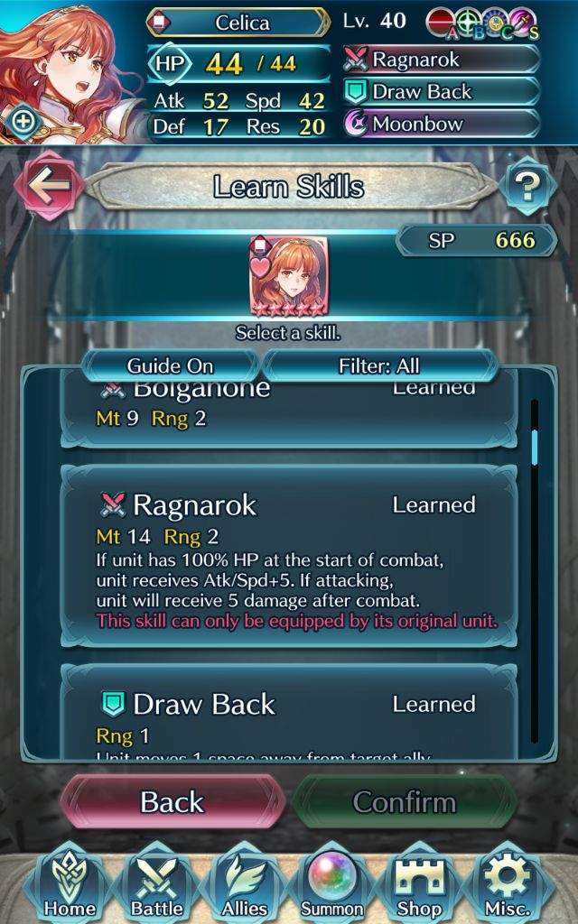Tap the equipped Ragnarok weapon slot
This screenshot has width=578, height=924.
click(441, 60)
